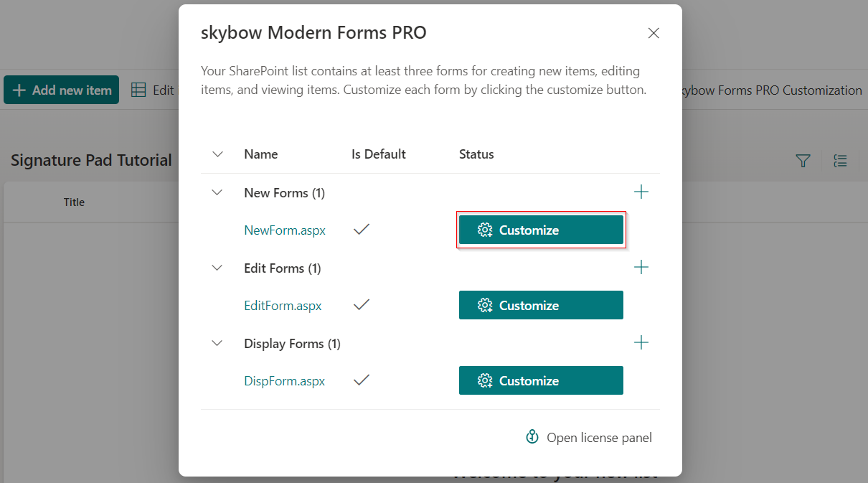The image size is (868, 483).
Task: Toggle default checkmark for EditForm.aspx
Action: click(x=362, y=305)
